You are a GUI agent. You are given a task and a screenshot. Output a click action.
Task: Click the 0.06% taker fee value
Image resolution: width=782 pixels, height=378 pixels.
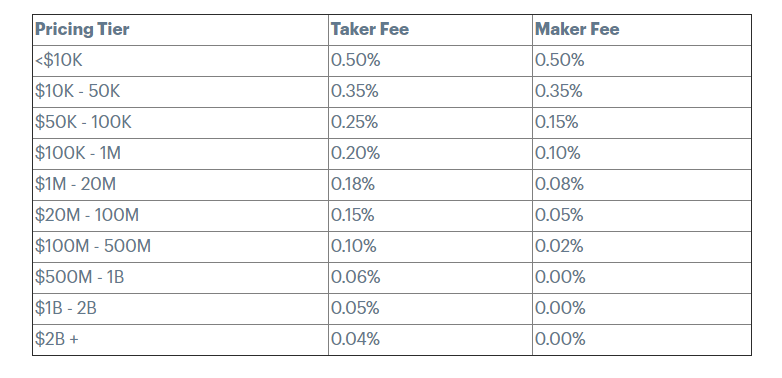[x=356, y=277]
